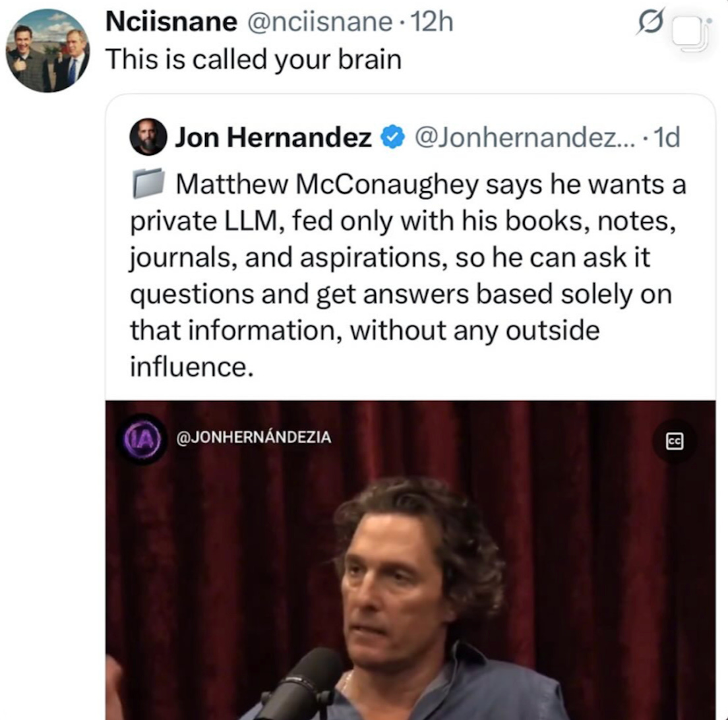Open the Nciisnane display name
Viewport: 728px width, 720px height.
[171, 21]
